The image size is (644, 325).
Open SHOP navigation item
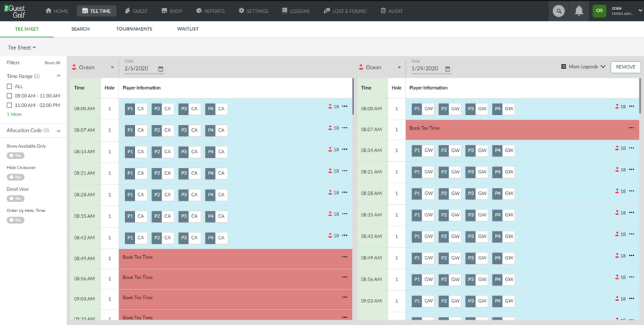(172, 11)
